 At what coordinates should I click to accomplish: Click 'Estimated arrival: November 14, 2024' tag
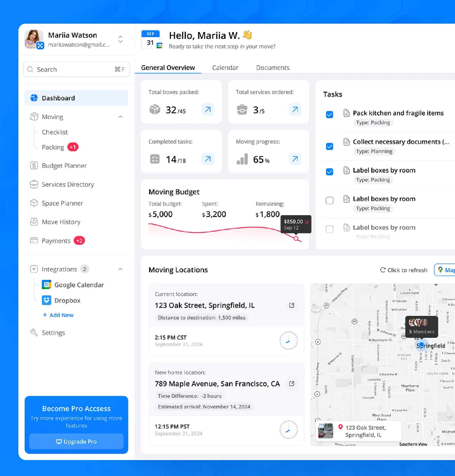(204, 406)
